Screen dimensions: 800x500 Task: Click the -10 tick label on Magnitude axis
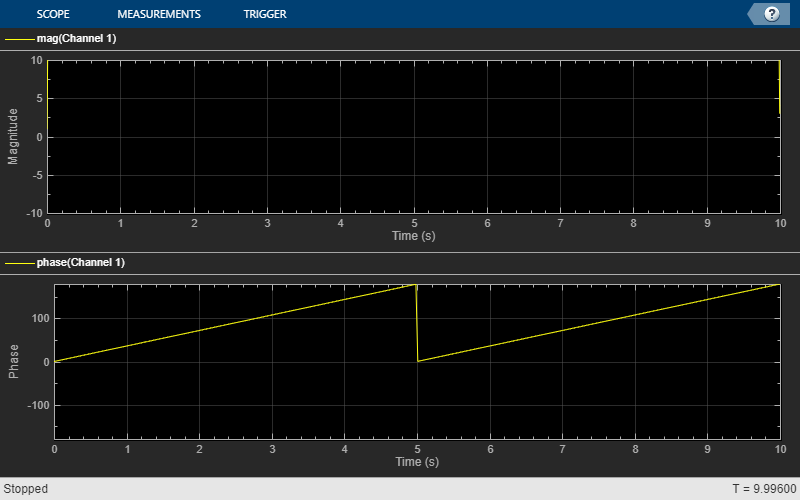coord(35,213)
